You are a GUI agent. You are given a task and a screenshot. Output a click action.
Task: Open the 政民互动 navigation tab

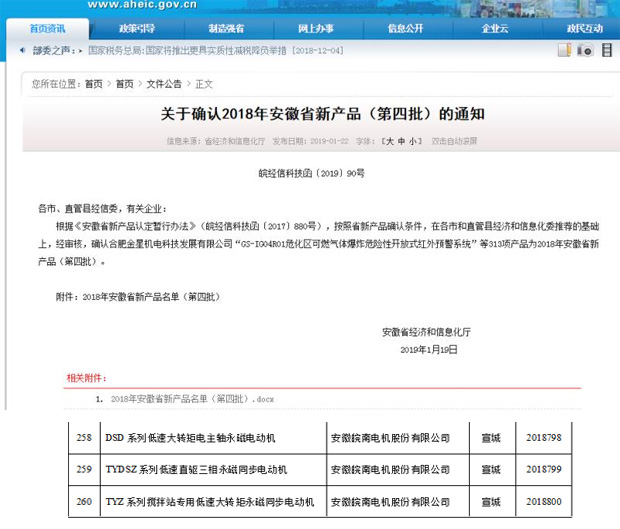pos(583,29)
